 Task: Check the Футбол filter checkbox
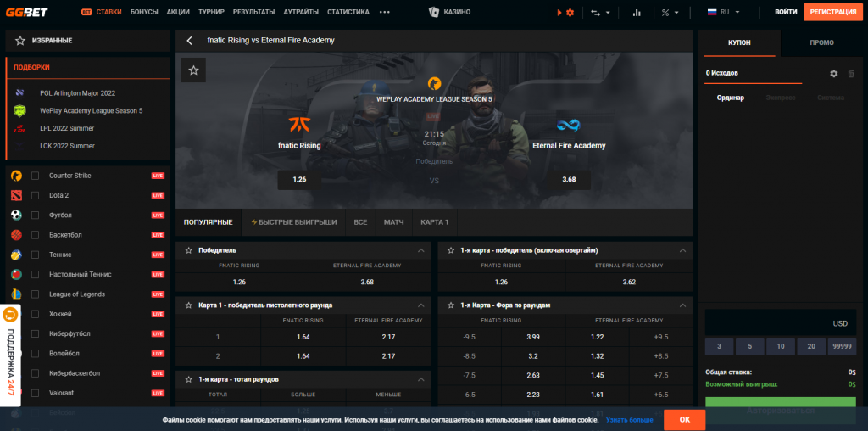[x=36, y=215]
